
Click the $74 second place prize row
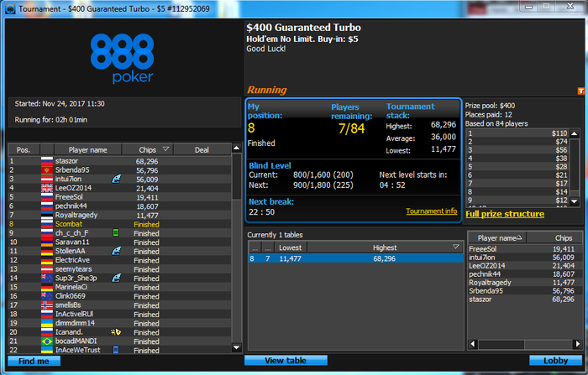click(x=517, y=142)
